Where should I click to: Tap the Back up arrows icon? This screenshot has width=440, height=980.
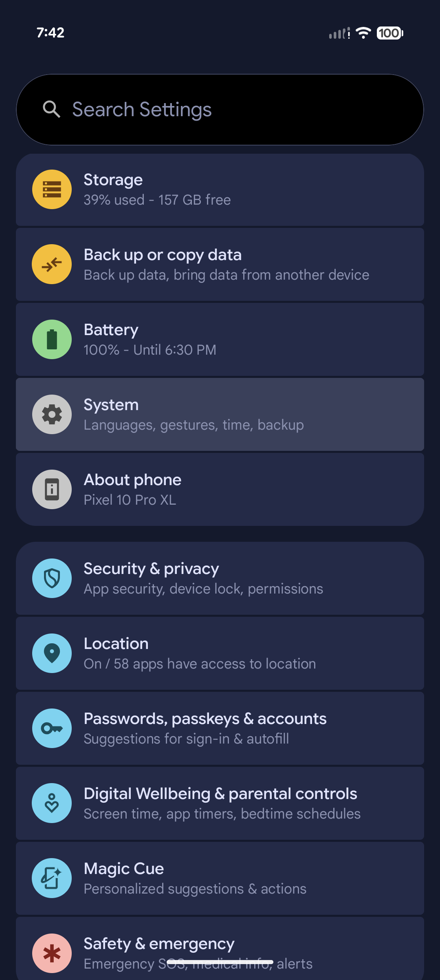[52, 265]
